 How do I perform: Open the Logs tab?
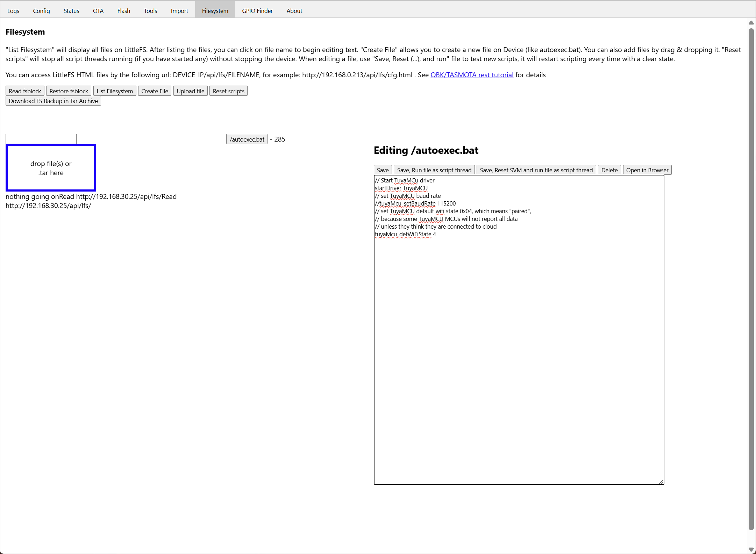click(13, 11)
